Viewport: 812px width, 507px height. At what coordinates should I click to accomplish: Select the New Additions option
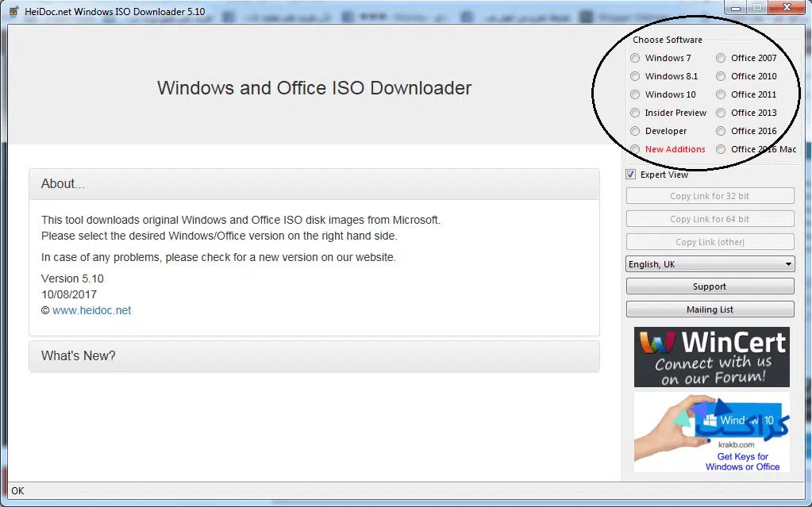(x=636, y=149)
